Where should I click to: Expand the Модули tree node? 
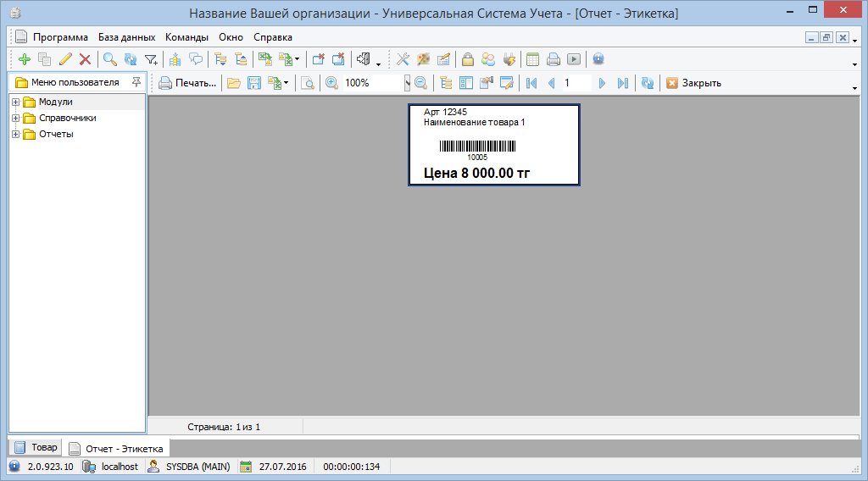tap(16, 102)
